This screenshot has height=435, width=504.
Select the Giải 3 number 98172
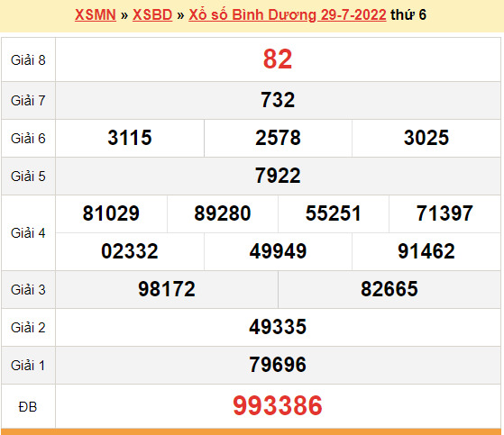tap(167, 289)
